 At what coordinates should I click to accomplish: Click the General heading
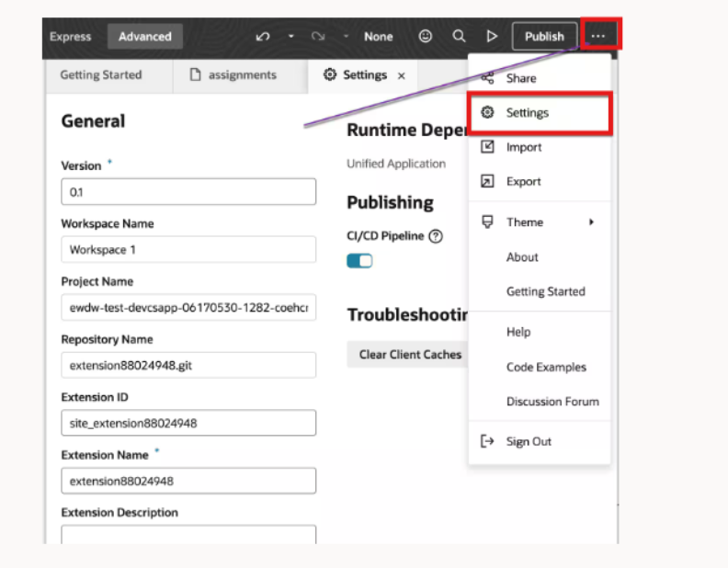pos(94,121)
